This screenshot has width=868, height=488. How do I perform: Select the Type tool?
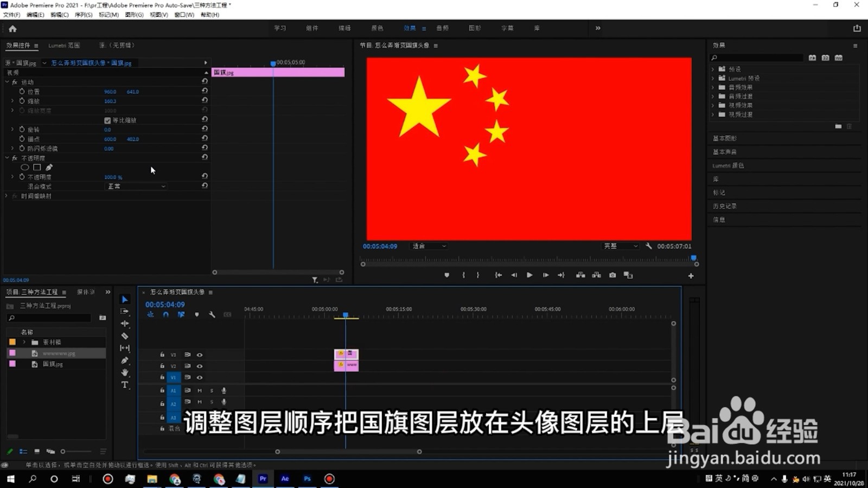[125, 385]
